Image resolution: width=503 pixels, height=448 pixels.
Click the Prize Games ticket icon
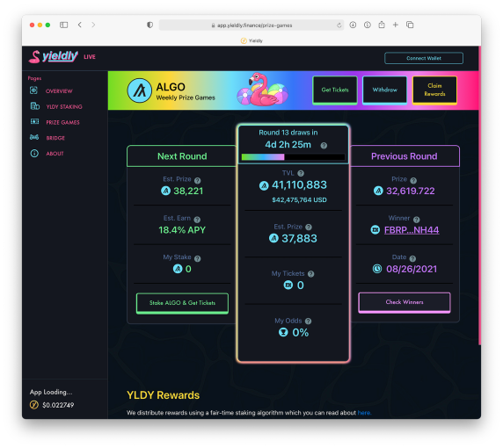pyautogui.click(x=34, y=121)
